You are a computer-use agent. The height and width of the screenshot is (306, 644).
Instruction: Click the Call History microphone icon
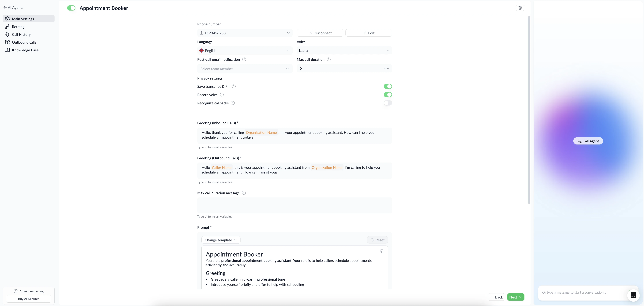click(8, 34)
